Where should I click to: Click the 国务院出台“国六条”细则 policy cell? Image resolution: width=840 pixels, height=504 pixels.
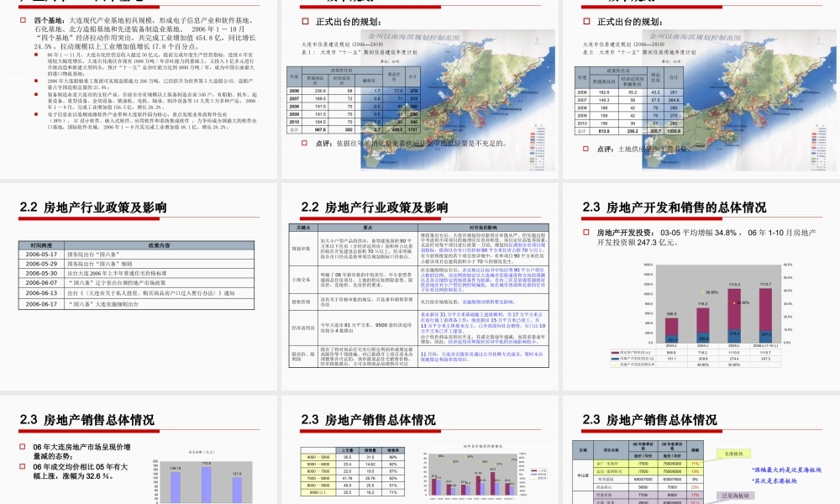(x=159, y=264)
